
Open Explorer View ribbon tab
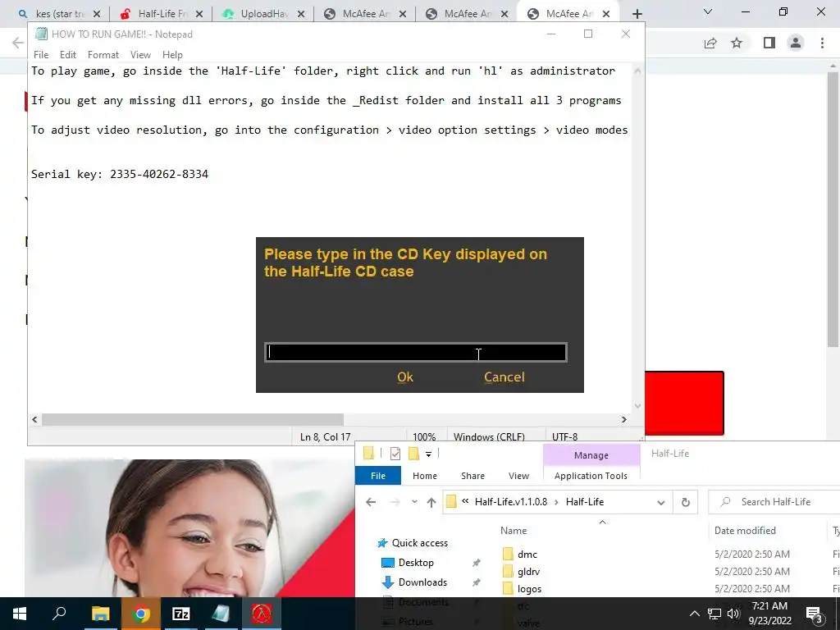[518, 476]
